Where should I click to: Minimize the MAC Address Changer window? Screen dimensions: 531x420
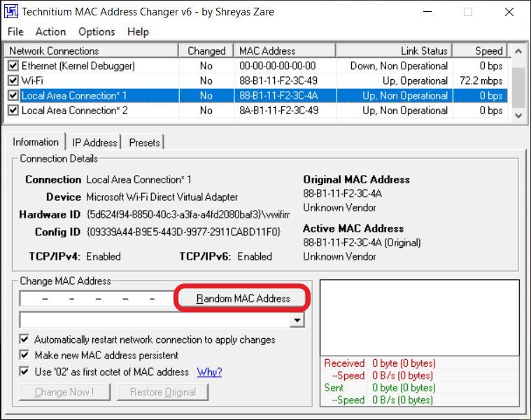click(x=427, y=12)
